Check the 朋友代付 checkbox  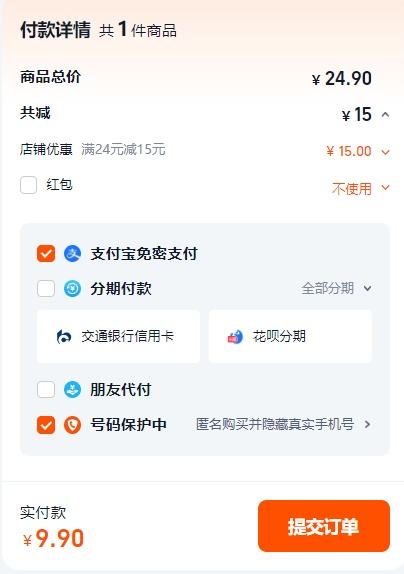[46, 389]
